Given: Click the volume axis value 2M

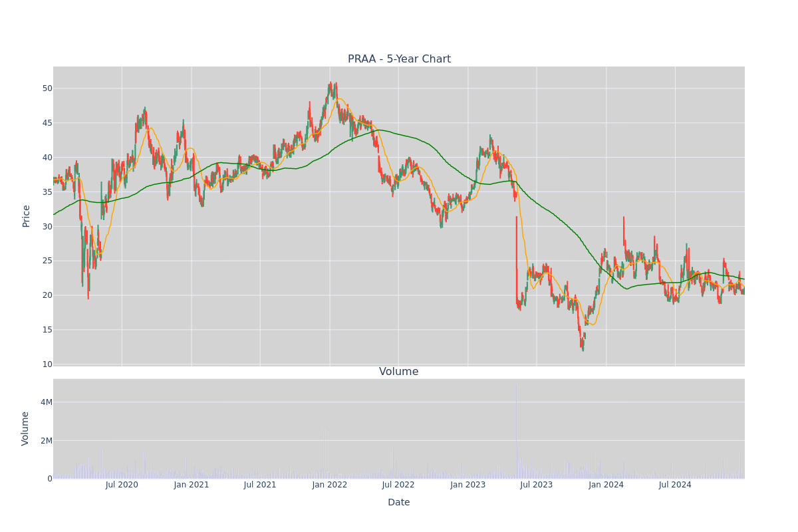Looking at the screenshot, I should coord(47,440).
